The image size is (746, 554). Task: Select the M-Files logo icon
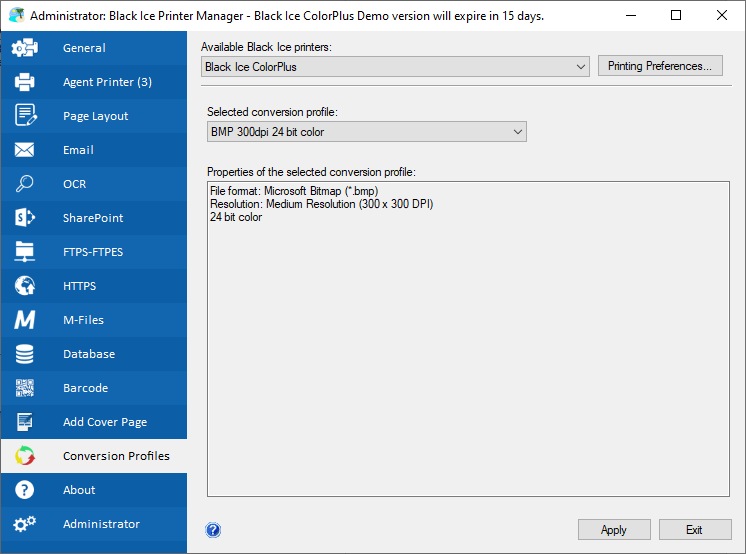[x=25, y=320]
